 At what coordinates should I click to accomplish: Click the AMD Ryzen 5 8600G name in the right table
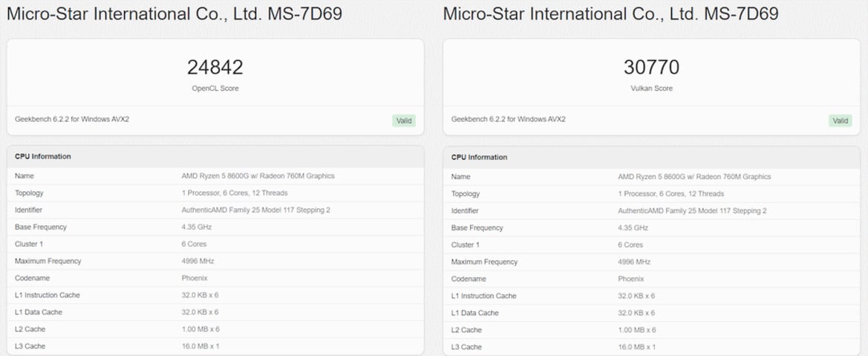[694, 176]
